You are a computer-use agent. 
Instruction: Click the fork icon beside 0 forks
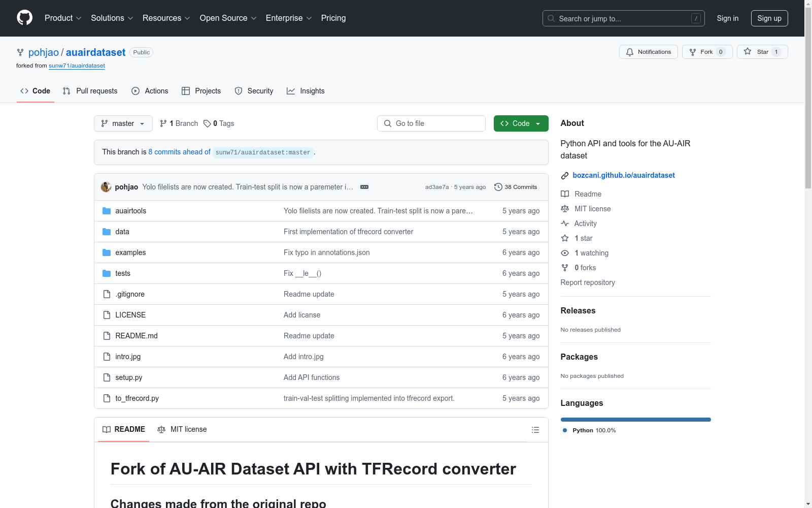click(565, 268)
